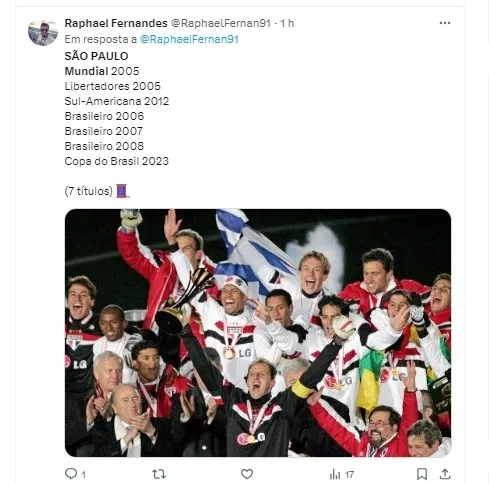Viewport: 489px width, 483px height.
Task: Open the three-dot more options menu
Action: coord(445,23)
